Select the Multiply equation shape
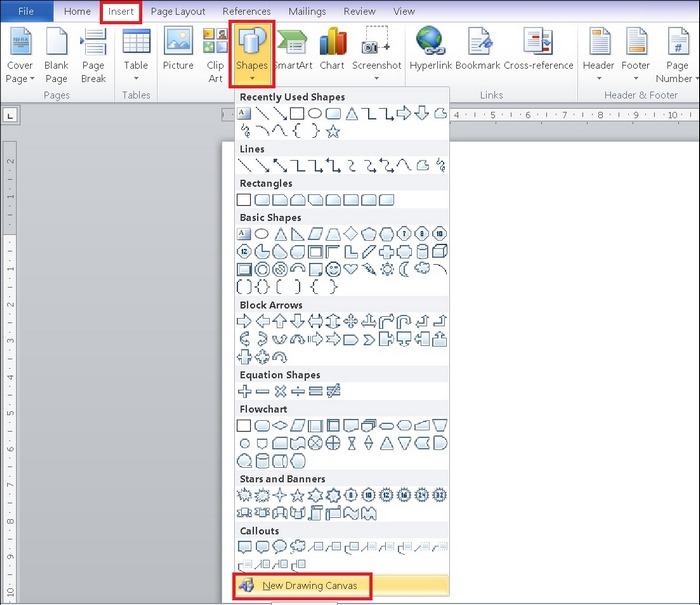 click(280, 391)
